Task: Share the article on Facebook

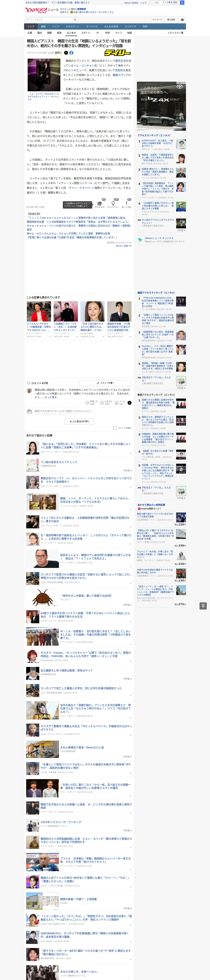Action: point(71,53)
